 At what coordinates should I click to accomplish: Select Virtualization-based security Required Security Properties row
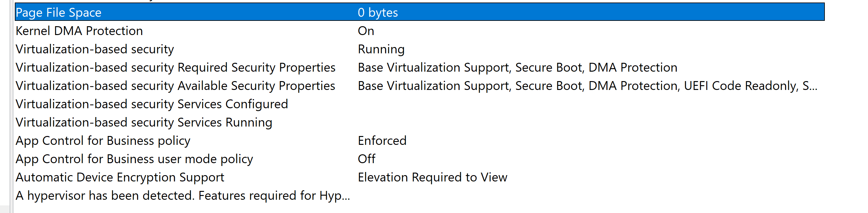(420, 68)
